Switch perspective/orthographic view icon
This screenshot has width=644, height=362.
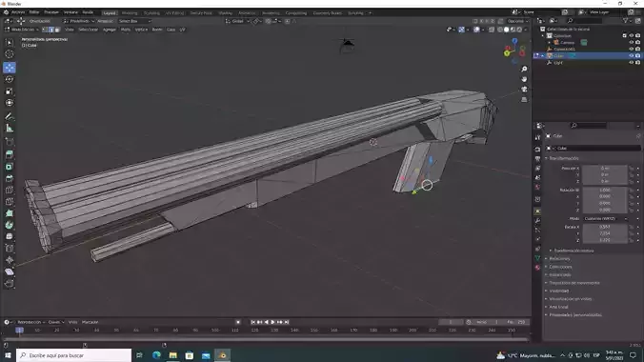click(x=524, y=99)
